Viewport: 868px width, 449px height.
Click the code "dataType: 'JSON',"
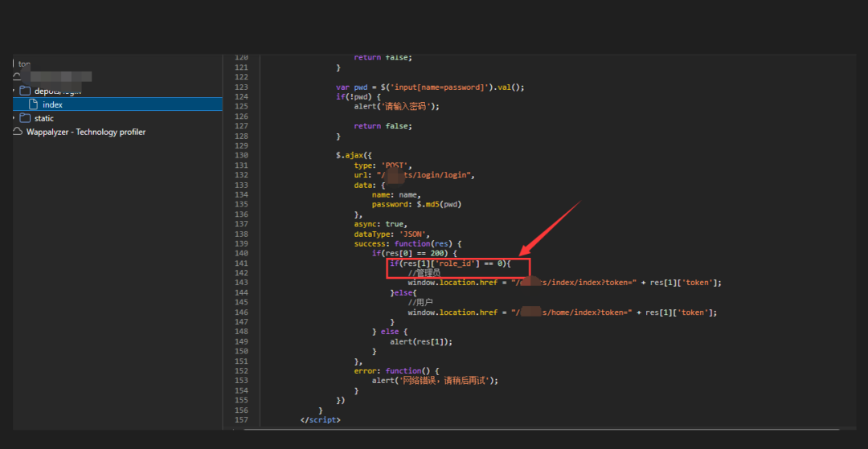392,234
